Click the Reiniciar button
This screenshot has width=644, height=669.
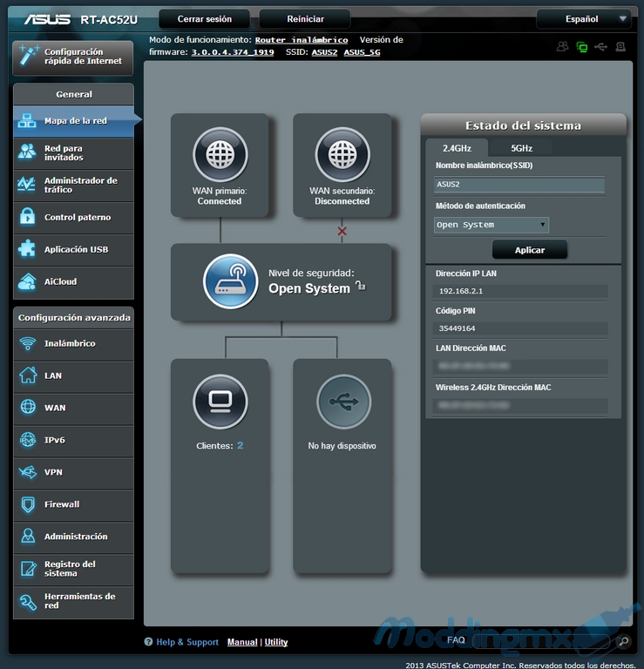coord(305,19)
